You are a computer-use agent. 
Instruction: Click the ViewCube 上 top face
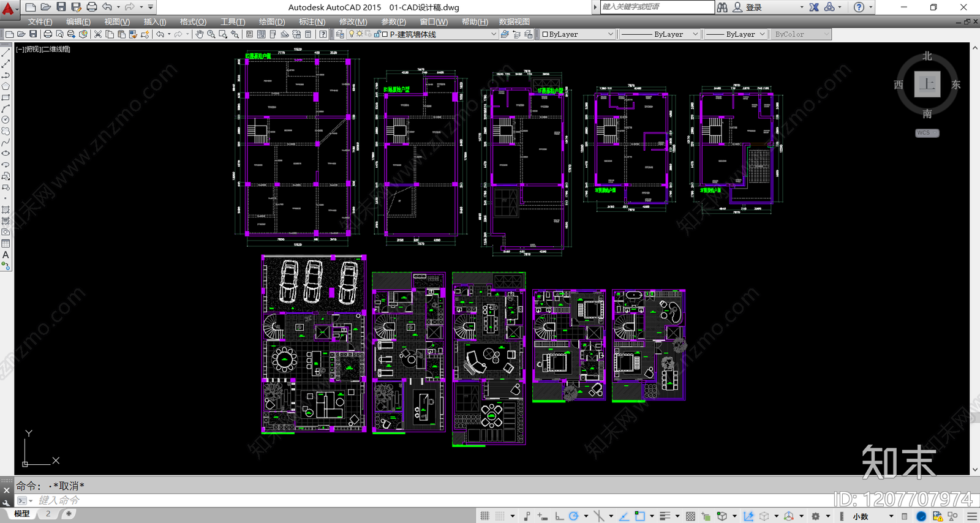[927, 85]
